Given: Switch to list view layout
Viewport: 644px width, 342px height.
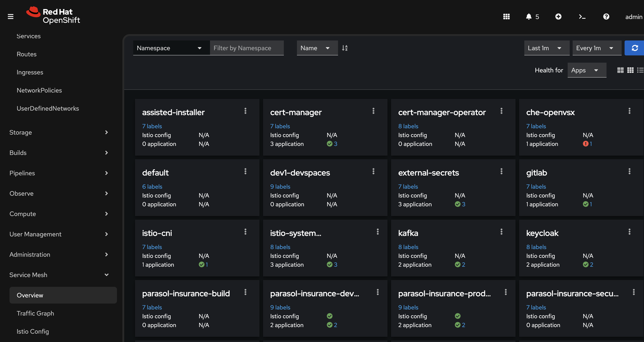Looking at the screenshot, I should (x=640, y=70).
